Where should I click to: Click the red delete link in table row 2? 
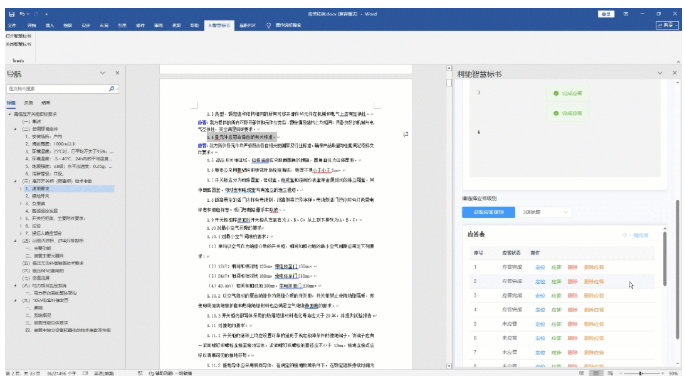pyautogui.click(x=572, y=282)
